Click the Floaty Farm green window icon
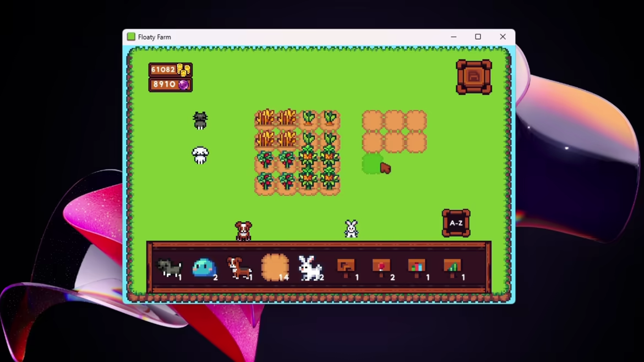Viewport: 644px width, 362px height. coord(131,37)
